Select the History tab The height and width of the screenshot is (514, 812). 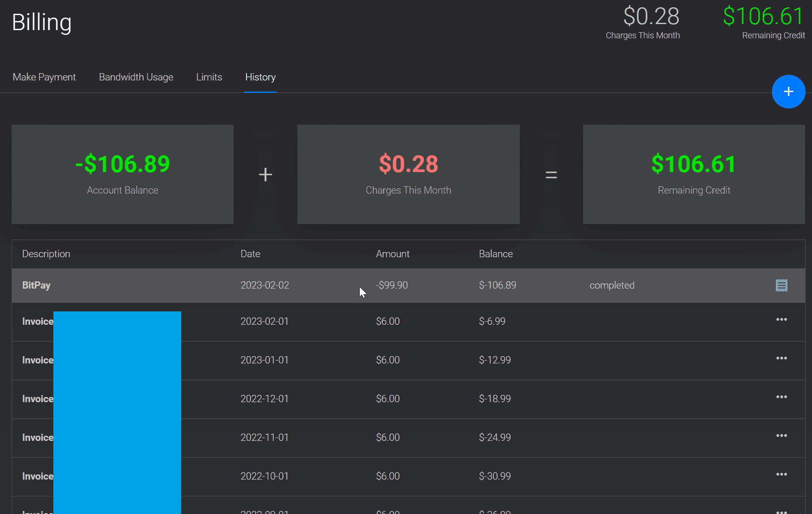pyautogui.click(x=260, y=77)
